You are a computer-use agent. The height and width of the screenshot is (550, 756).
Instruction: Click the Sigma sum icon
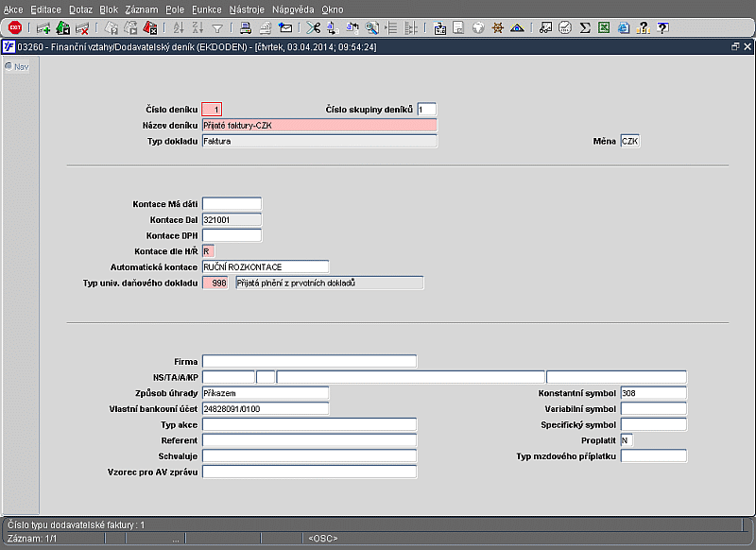[x=585, y=28]
